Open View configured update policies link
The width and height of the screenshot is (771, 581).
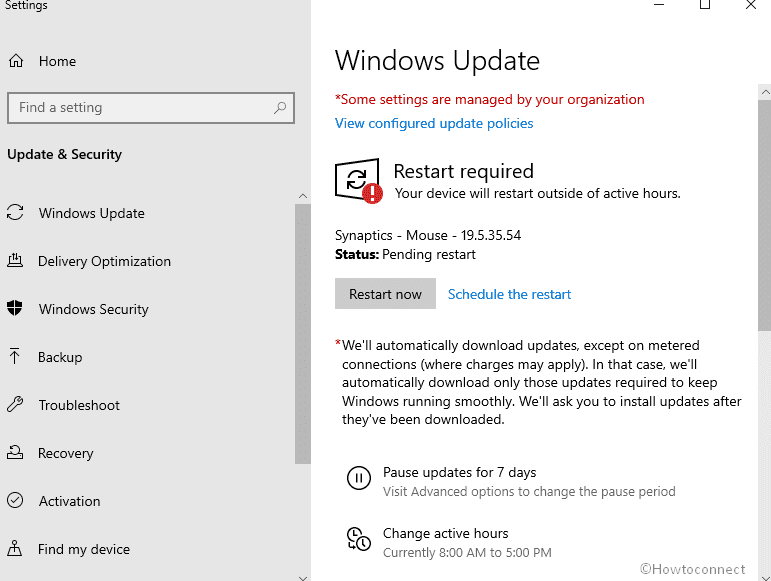434,123
